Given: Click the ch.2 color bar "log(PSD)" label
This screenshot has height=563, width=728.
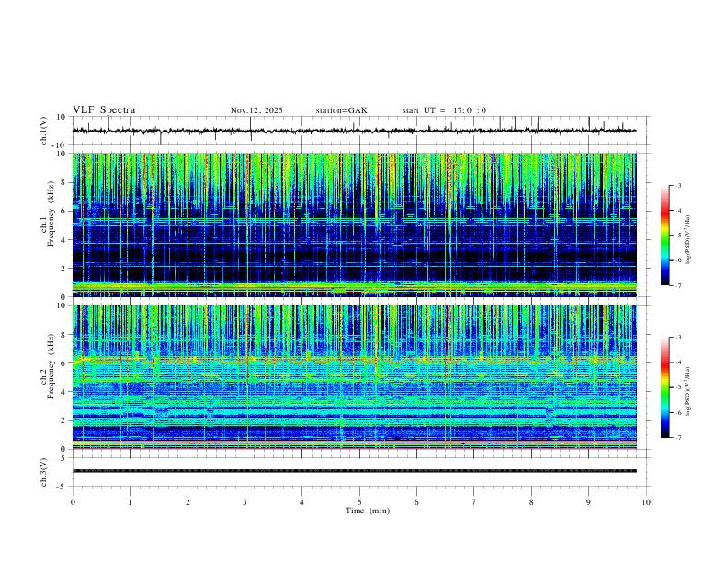Looking at the screenshot, I should (x=688, y=392).
